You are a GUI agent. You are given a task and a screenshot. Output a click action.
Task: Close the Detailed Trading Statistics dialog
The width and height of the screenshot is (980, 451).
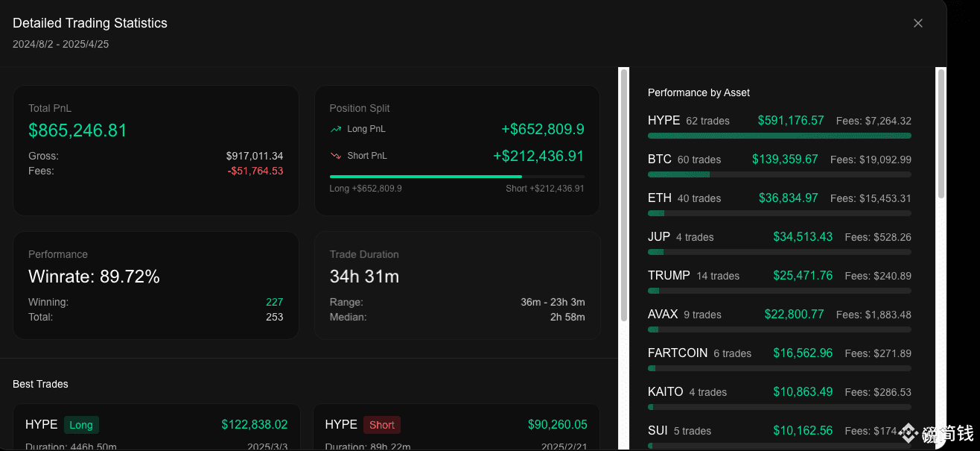pos(918,23)
